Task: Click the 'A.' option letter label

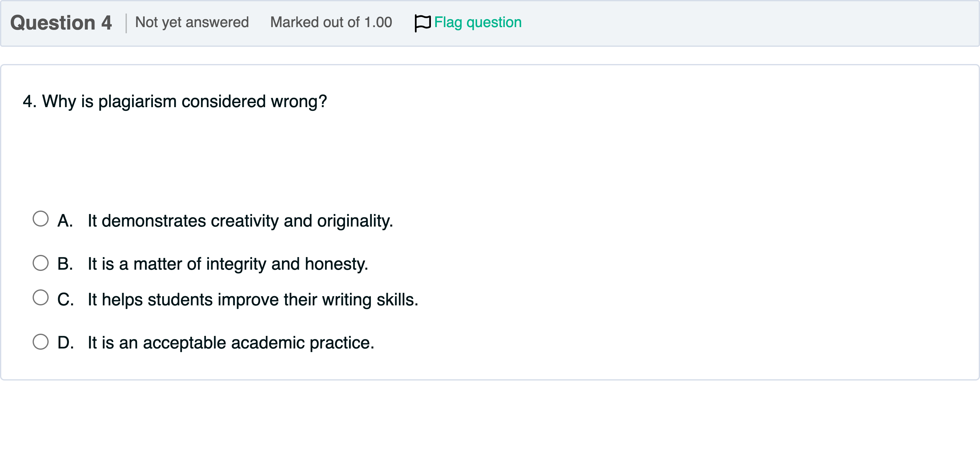Action: click(x=65, y=221)
